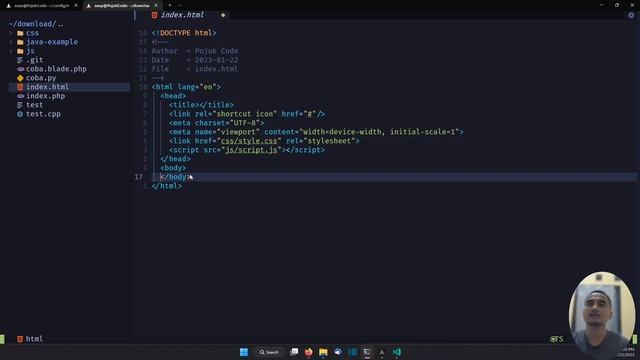This screenshot has height=360, width=640.
Task: Click the Alacritty triangle icon on the taskbar
Action: pos(382,352)
